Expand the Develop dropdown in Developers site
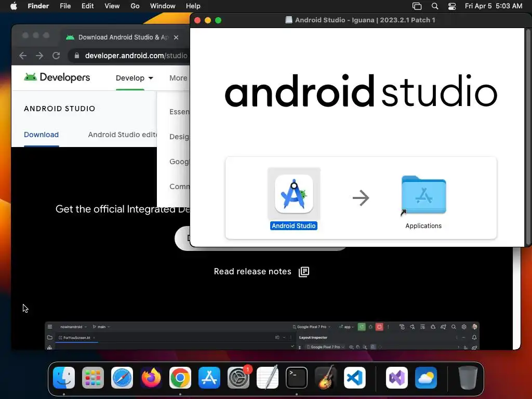This screenshot has width=532, height=399. pos(135,78)
